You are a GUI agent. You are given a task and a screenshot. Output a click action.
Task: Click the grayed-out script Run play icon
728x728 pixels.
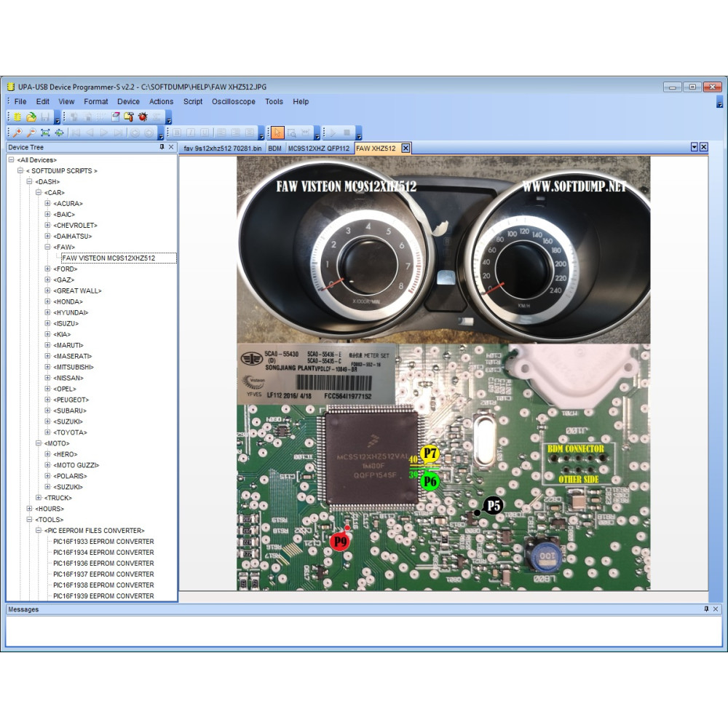333,132
